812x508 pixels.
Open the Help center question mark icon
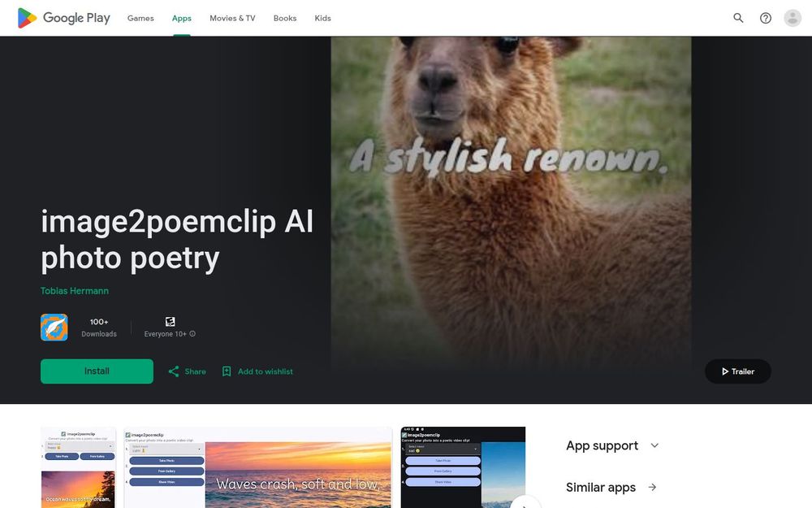766,18
